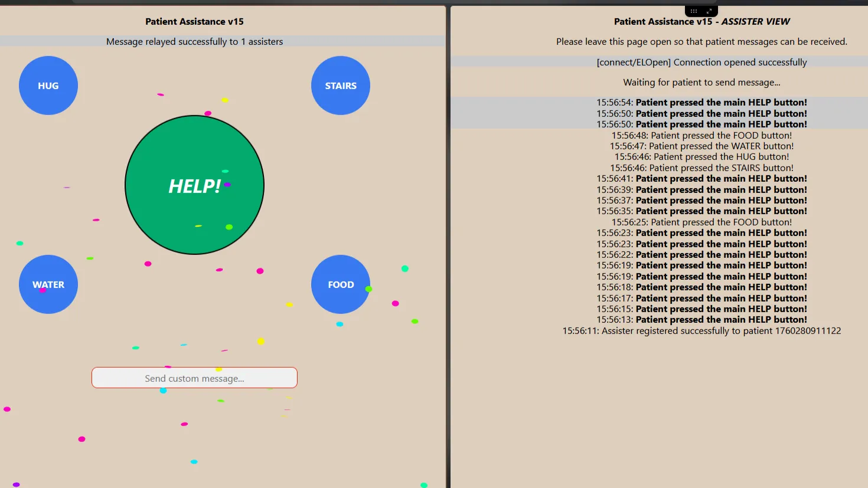Select the 15:56:13 HELP button log entry

[701, 319]
